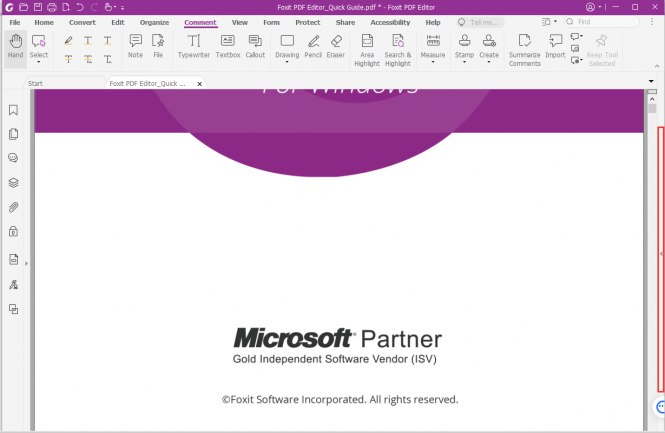This screenshot has height=433, width=665.
Task: Click the Tell me search box
Action: (x=481, y=22)
